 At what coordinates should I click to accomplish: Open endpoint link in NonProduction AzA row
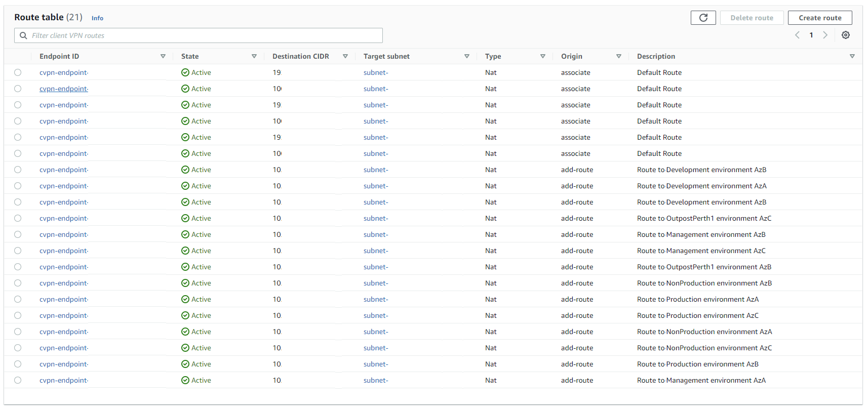point(64,332)
